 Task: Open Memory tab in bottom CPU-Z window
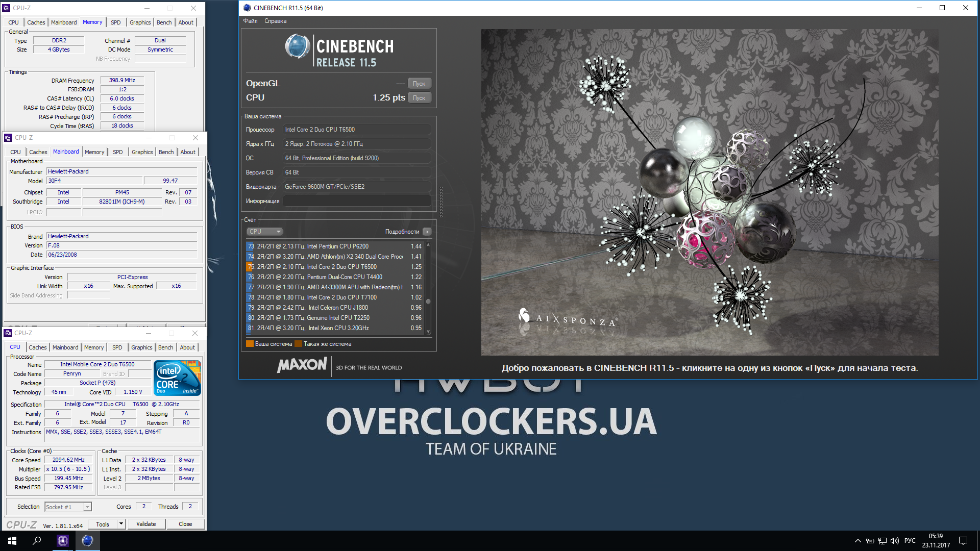click(94, 347)
